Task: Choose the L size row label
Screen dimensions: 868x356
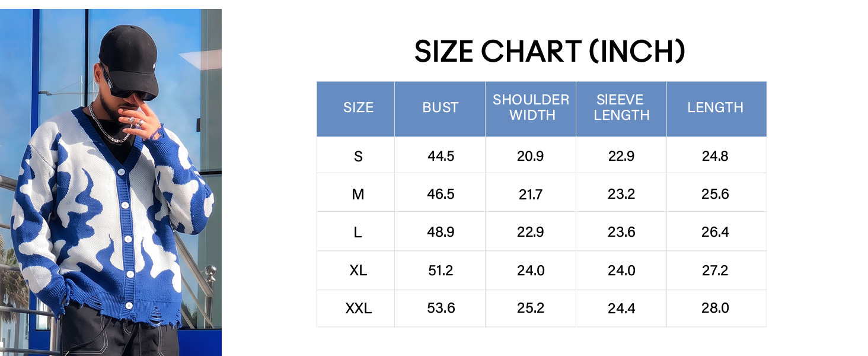Action: point(358,233)
